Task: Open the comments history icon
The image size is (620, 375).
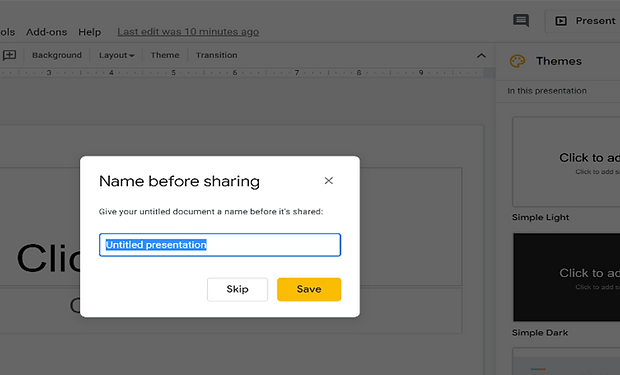Action: 521,21
